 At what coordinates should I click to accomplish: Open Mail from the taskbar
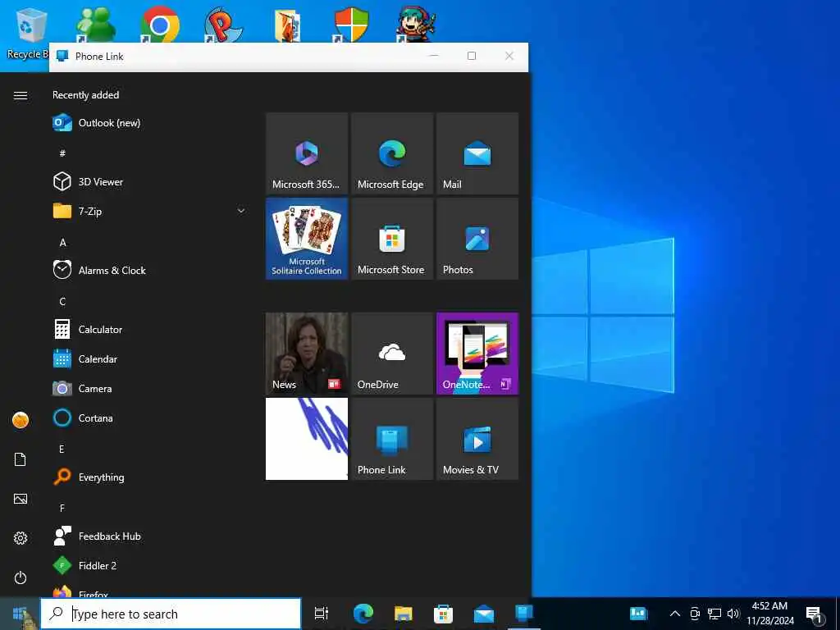click(x=484, y=614)
